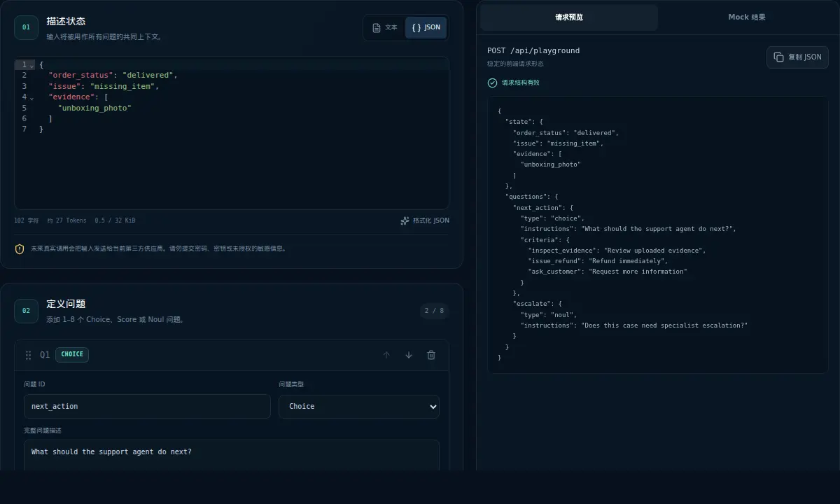Click the 约 27 Tokens counter
The image size is (840, 504).
coord(67,220)
